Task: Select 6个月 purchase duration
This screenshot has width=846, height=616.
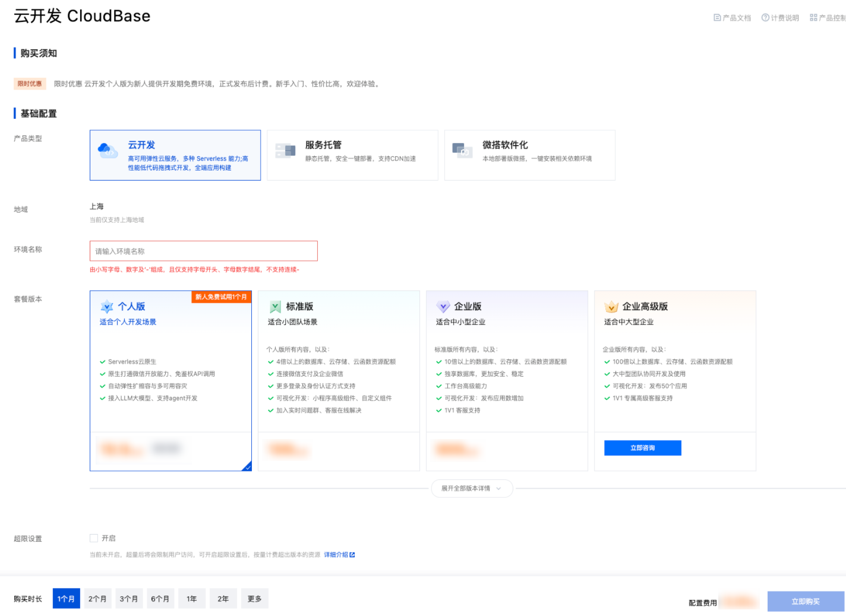Action: click(160, 599)
